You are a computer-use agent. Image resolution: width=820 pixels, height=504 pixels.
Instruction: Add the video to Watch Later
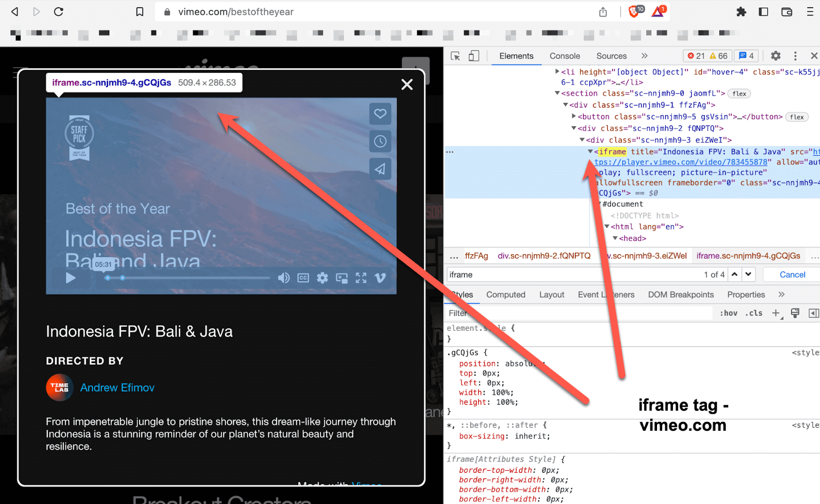(x=380, y=141)
